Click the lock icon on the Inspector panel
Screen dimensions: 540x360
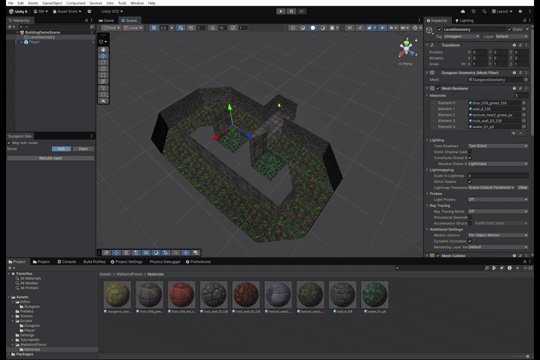tap(525, 20)
